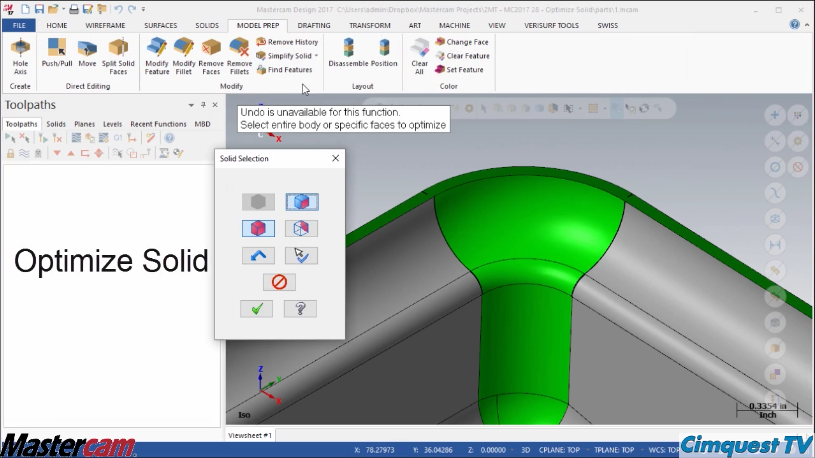Toggle the From Back selection button
The image size is (815, 458).
click(301, 228)
